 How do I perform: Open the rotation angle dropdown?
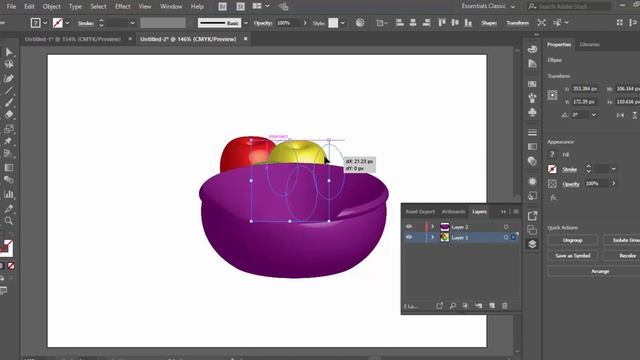pyautogui.click(x=594, y=115)
